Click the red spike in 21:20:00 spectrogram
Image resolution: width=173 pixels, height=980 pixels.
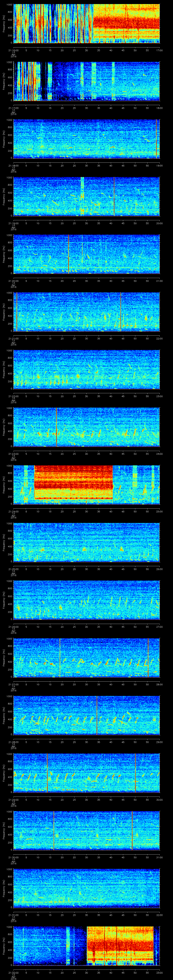68,254
